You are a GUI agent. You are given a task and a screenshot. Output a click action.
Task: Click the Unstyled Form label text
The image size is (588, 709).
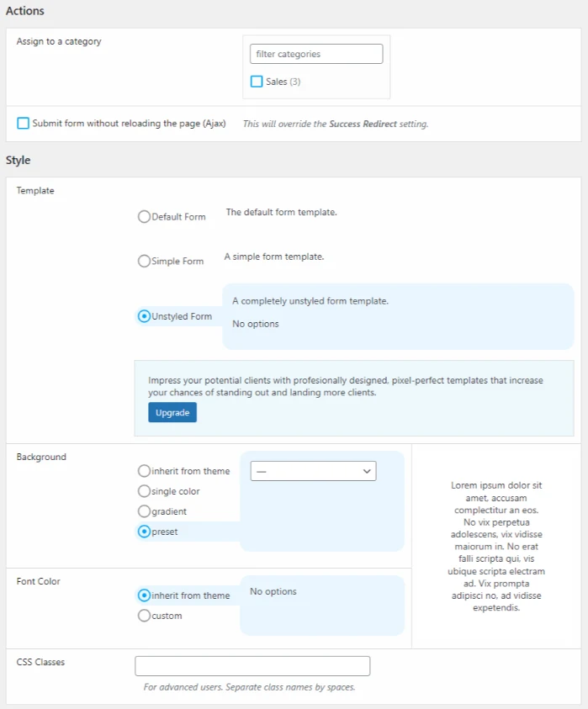click(182, 316)
